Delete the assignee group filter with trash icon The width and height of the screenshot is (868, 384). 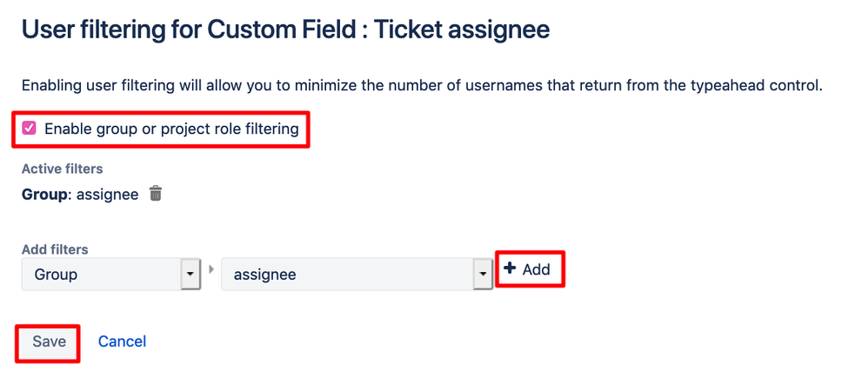point(156,194)
